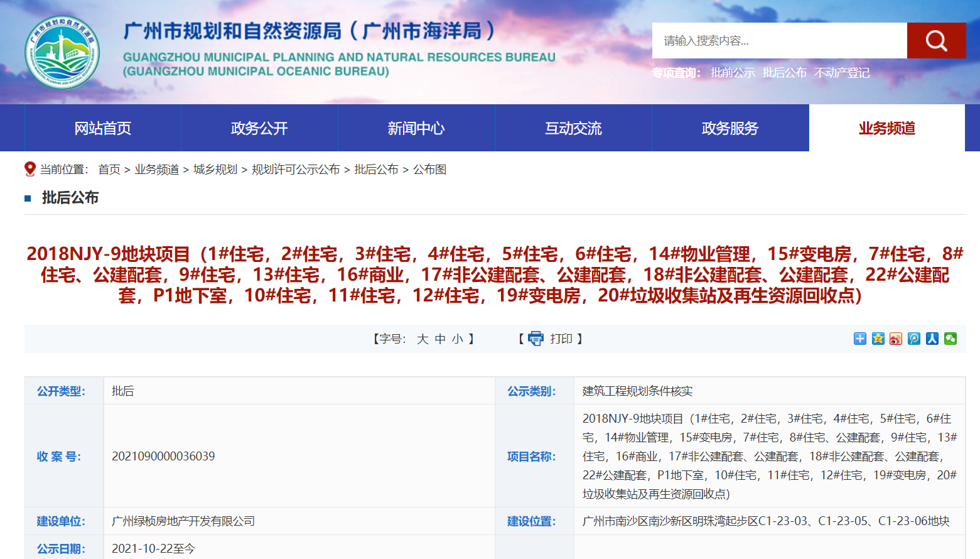
Task: Open the blue plus share-more icon
Action: click(x=860, y=339)
